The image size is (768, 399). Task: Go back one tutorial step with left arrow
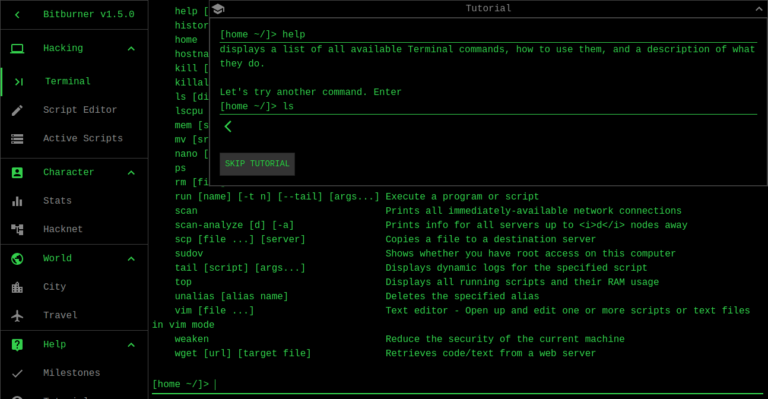pos(228,127)
